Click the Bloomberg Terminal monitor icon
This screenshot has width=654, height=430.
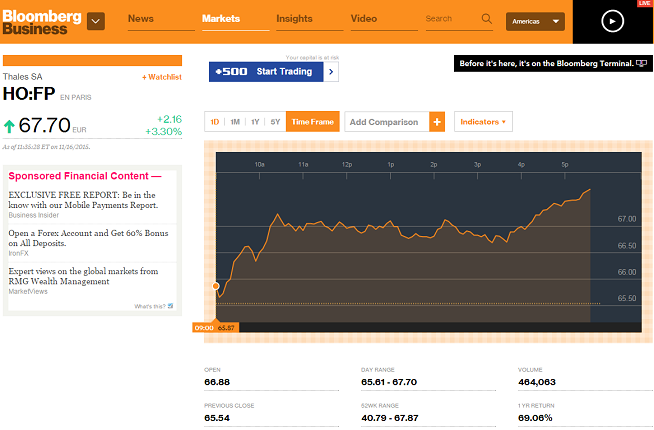coord(645,64)
